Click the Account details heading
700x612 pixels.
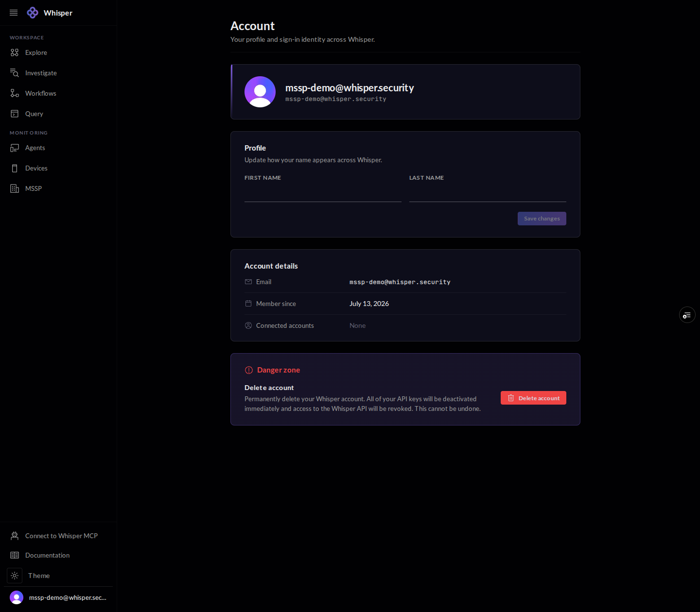point(271,266)
